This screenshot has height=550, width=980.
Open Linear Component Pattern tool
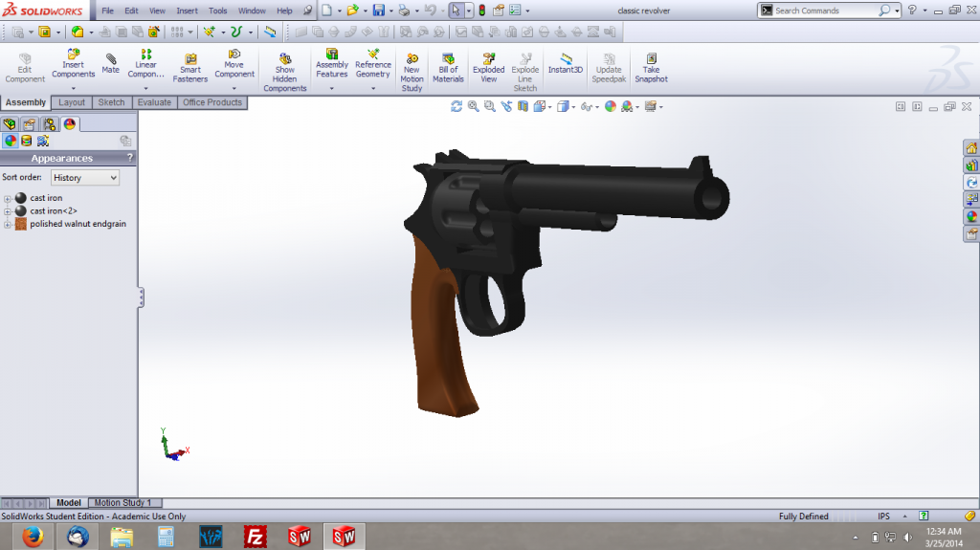tap(145, 64)
